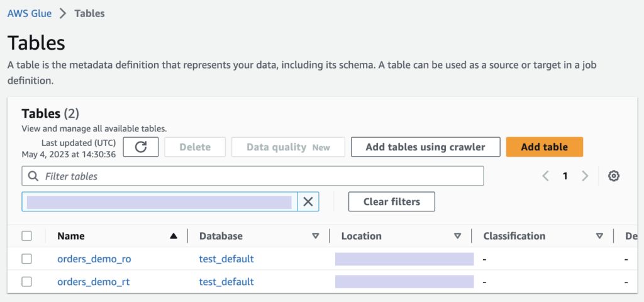
Task: Open the orders_demo_ro table link
Action: [x=94, y=259]
